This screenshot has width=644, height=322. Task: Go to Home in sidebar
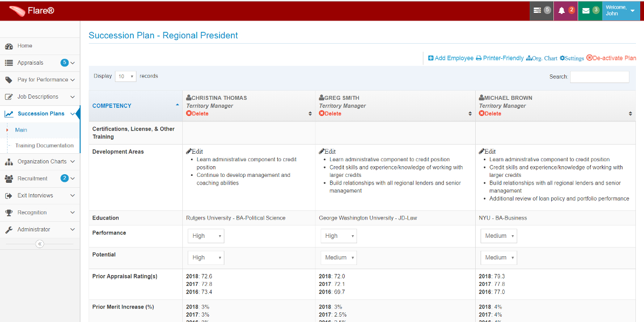coord(40,46)
